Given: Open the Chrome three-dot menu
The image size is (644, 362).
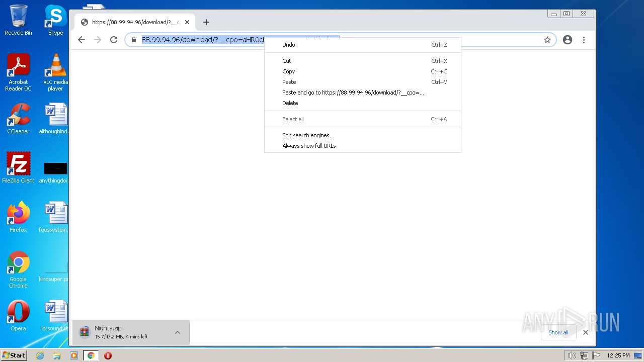Looking at the screenshot, I should (x=584, y=40).
